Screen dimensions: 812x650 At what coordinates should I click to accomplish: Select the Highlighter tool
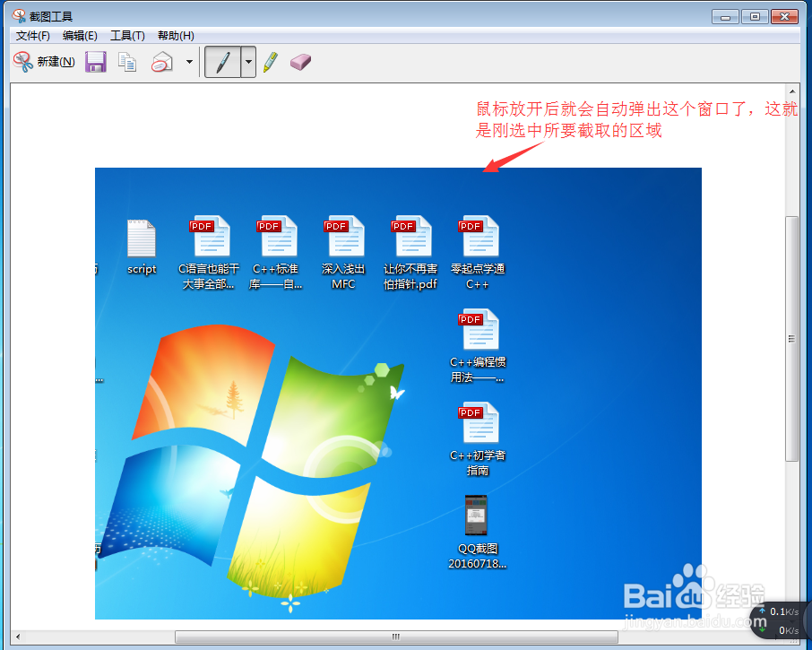[271, 61]
